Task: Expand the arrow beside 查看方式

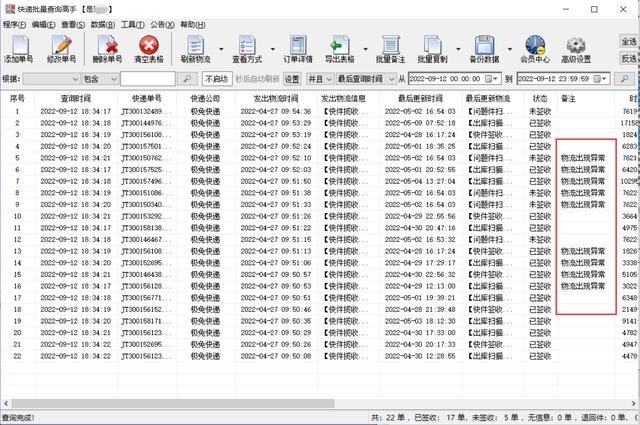Action: [x=273, y=49]
